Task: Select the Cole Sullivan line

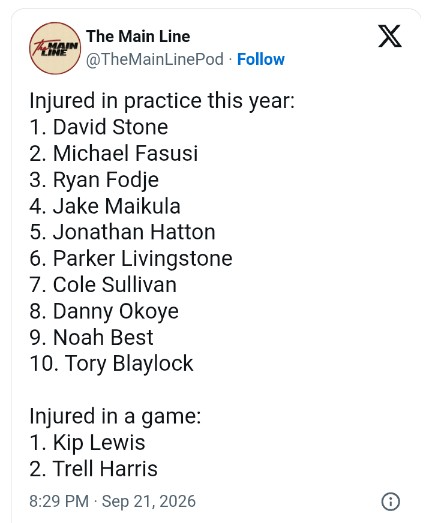Action: click(x=103, y=285)
